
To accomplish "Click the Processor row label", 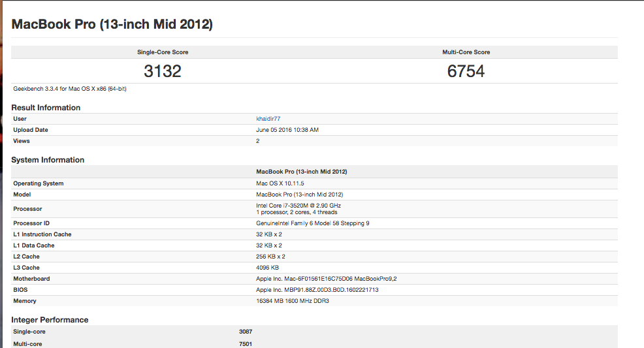I will coord(27,209).
